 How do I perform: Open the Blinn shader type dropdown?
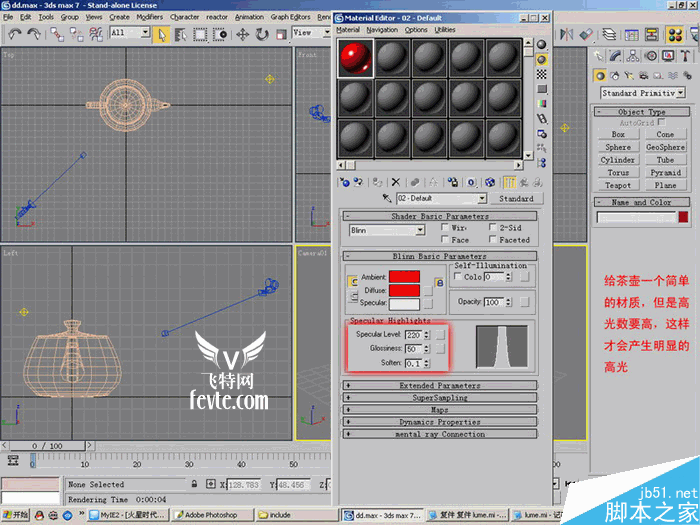click(x=420, y=230)
